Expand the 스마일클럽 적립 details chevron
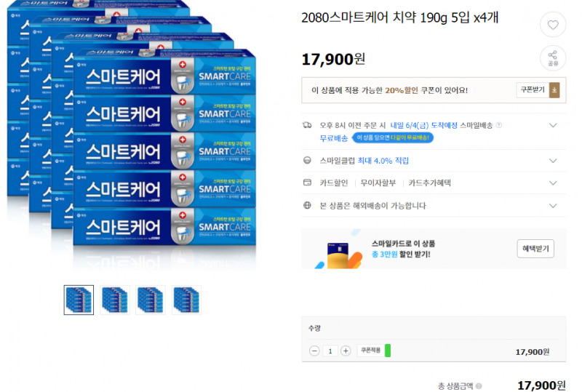The image size is (582, 392). pos(553,161)
